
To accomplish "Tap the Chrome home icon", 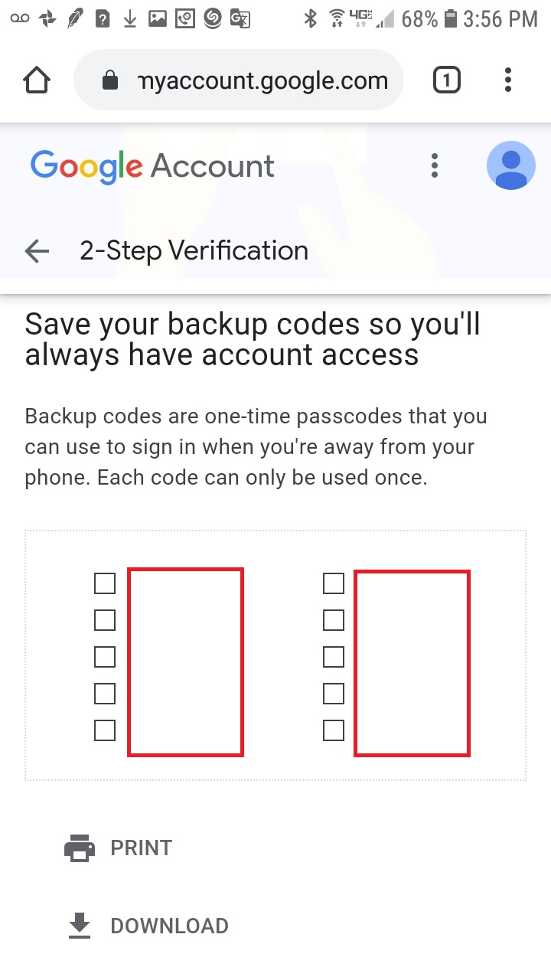I will pyautogui.click(x=37, y=80).
